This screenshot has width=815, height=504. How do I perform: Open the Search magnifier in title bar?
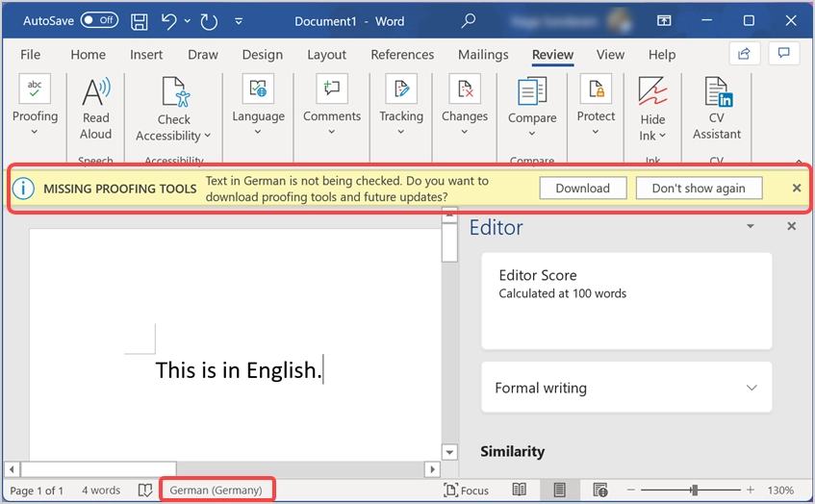469,20
